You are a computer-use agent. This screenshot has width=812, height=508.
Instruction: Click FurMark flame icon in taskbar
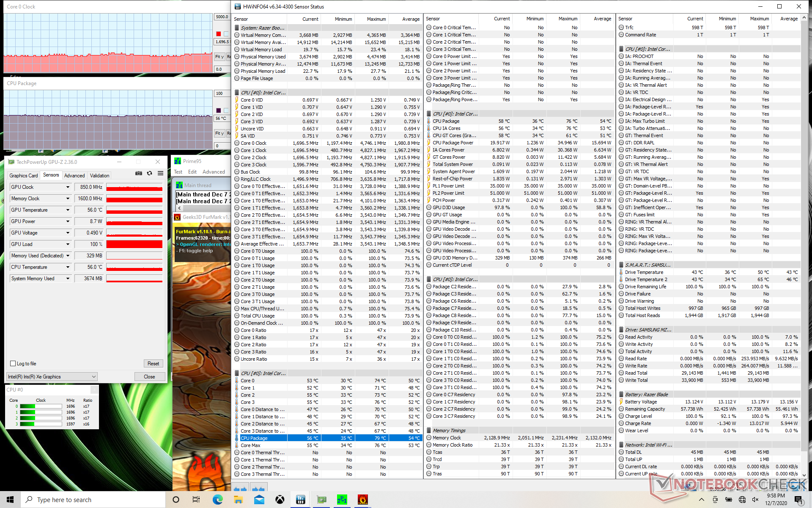(x=362, y=500)
